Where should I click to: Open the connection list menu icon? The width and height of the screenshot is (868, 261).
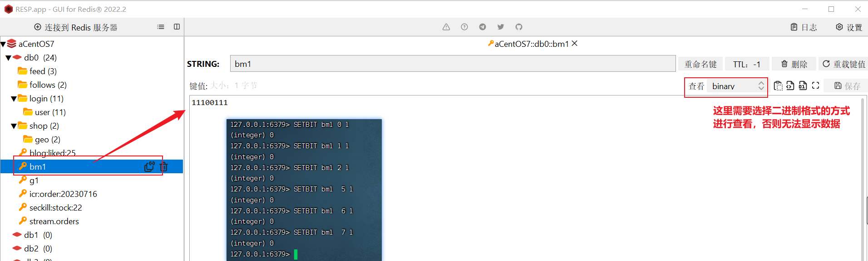tap(161, 27)
